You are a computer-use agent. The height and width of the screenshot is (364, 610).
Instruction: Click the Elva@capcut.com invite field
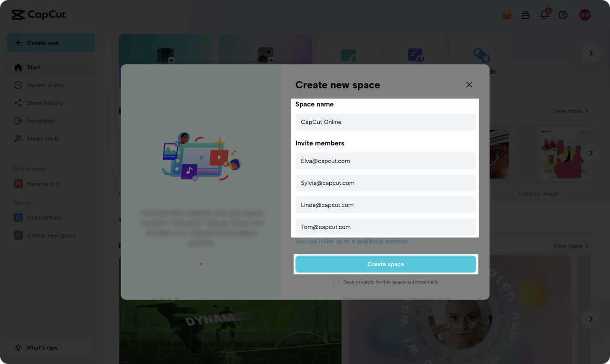386,161
